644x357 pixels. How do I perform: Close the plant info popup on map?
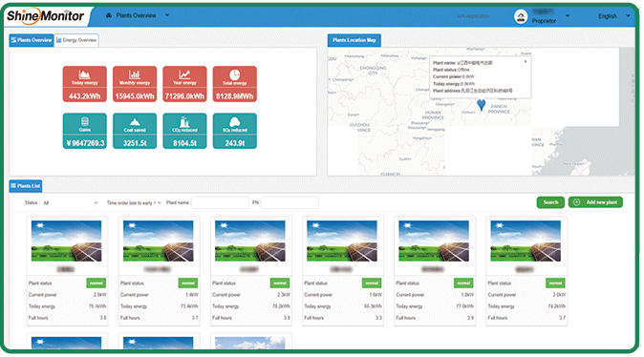tap(526, 61)
